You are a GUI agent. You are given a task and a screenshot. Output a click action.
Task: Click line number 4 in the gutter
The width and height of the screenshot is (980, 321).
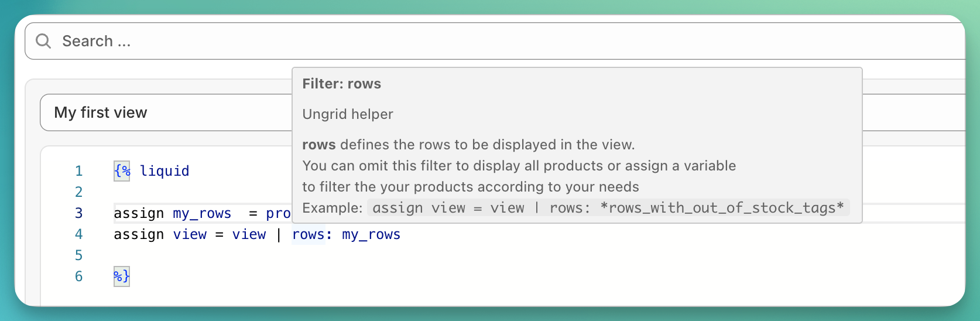78,234
